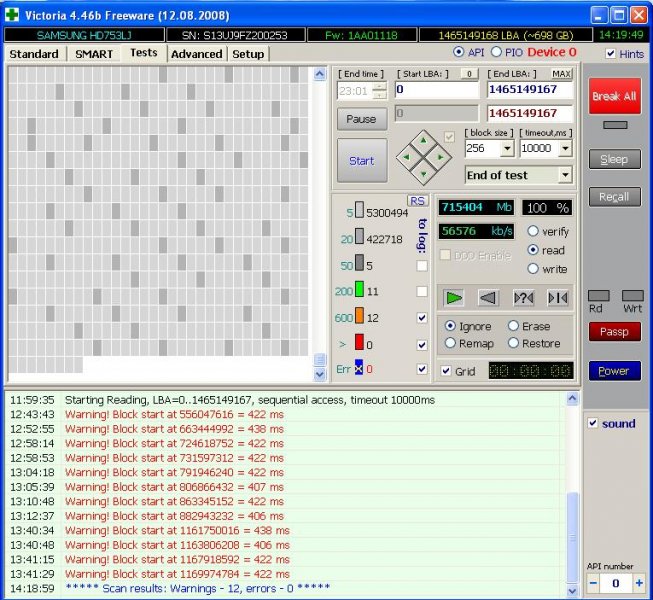Click the reverse scan-direction icon
Image resolution: width=653 pixels, height=600 pixels.
coord(488,297)
